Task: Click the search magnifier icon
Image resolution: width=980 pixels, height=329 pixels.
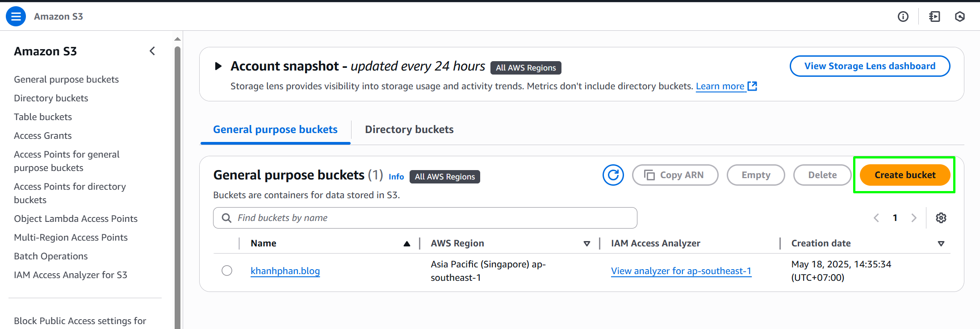Action: tap(226, 218)
